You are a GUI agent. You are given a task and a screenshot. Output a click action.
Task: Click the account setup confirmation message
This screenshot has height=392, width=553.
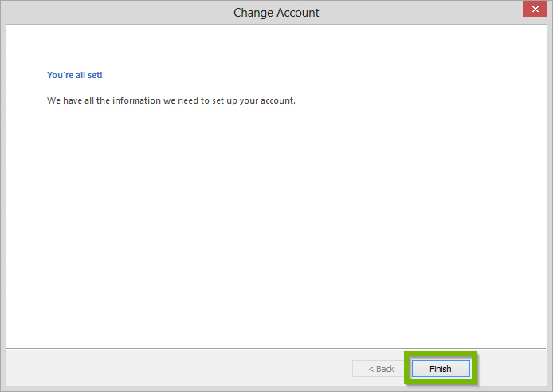171,101
